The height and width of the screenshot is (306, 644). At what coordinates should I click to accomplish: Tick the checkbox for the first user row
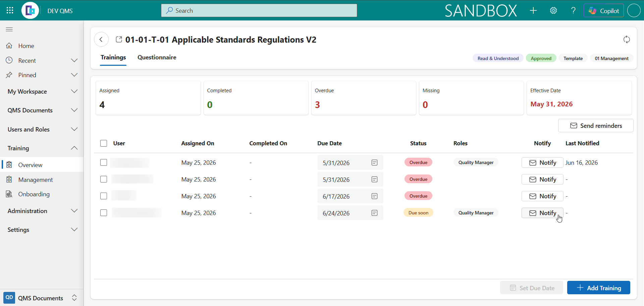tap(104, 163)
